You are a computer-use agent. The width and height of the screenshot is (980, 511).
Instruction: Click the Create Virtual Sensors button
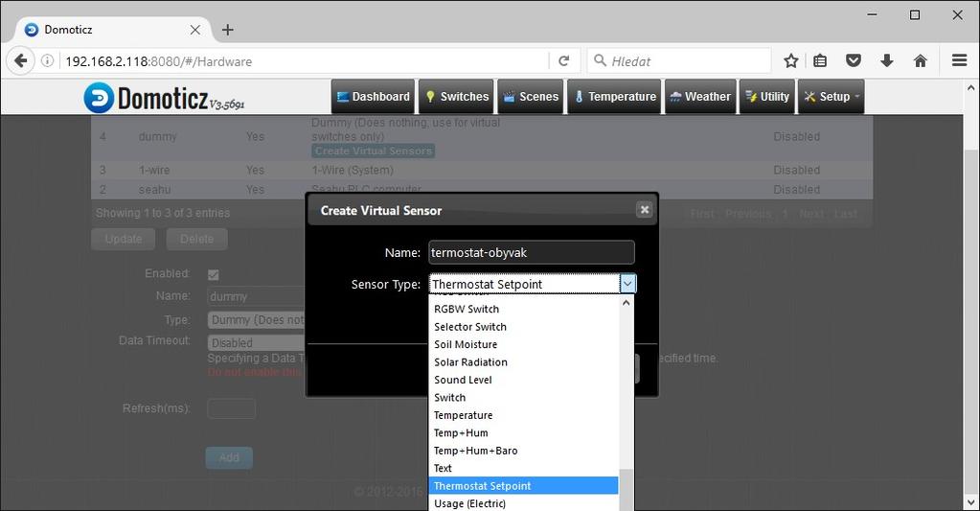[x=373, y=151]
